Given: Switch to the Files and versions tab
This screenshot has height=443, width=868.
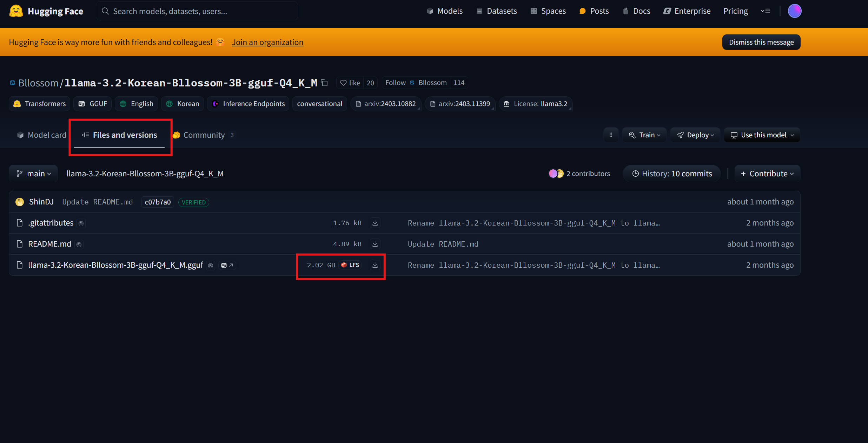Looking at the screenshot, I should 119,135.
